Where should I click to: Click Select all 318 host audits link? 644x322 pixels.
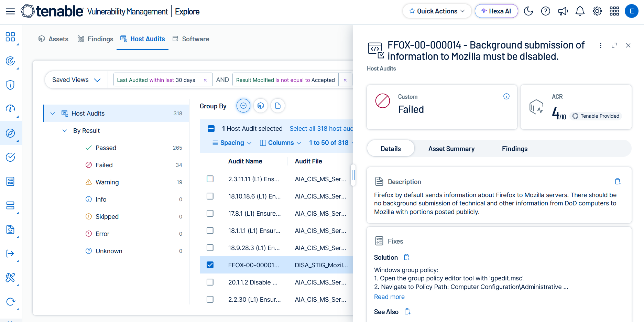321,129
